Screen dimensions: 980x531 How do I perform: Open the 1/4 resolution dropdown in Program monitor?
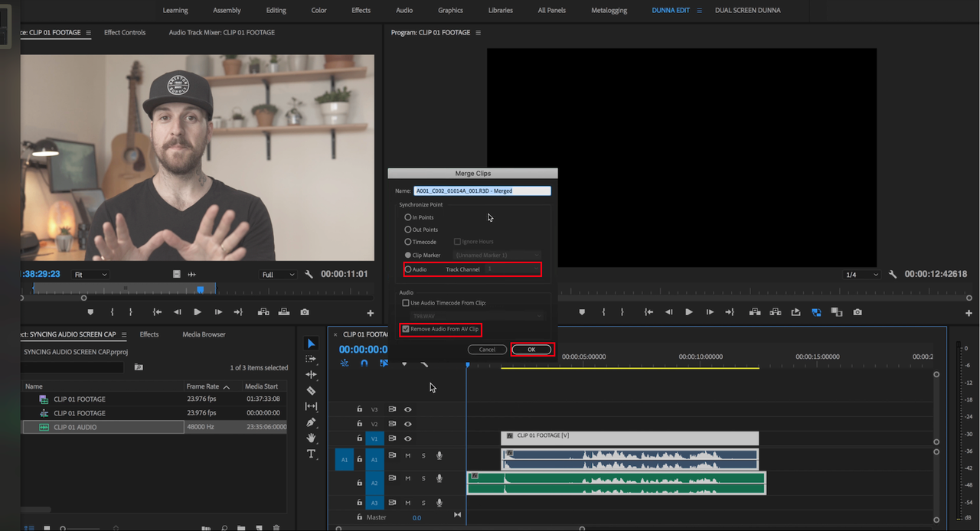coord(861,275)
